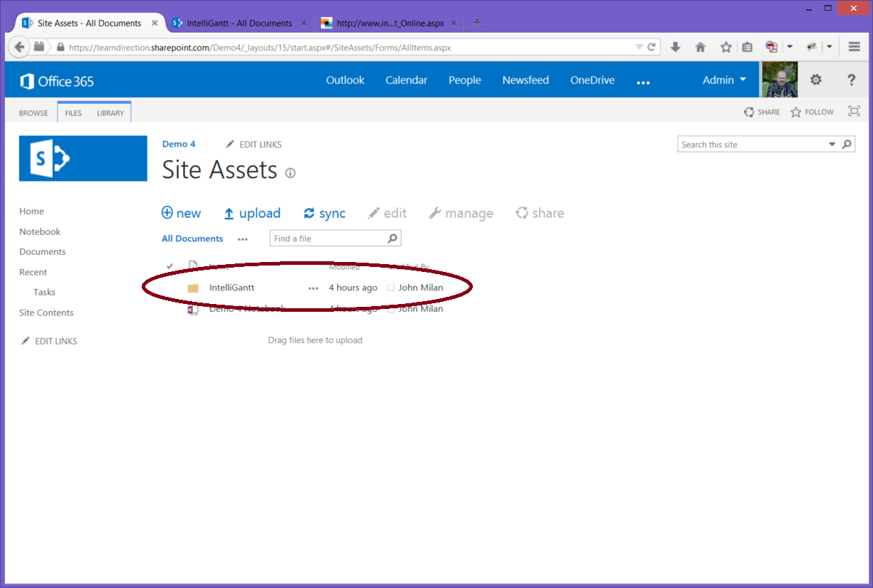Screen dimensions: 873x588
Task: Click the new document button
Action: tap(182, 213)
